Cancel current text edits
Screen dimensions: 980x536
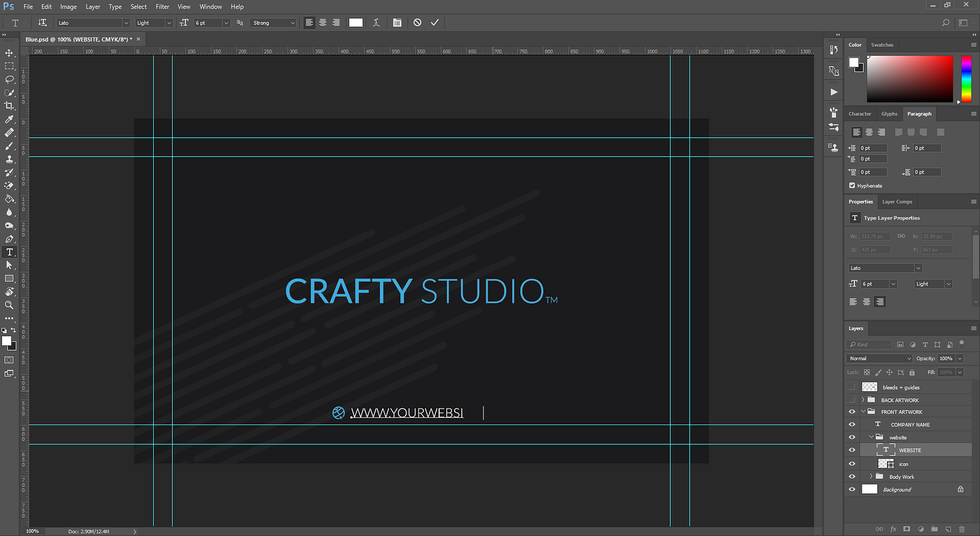tap(417, 23)
